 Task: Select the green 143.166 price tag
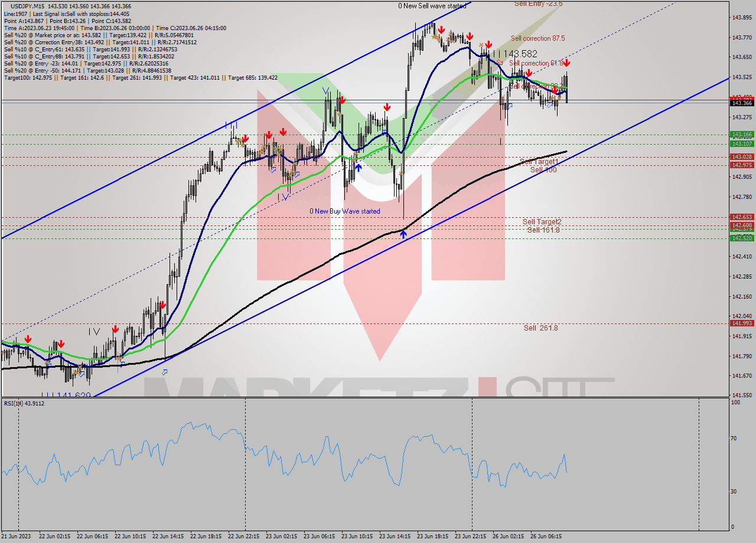click(742, 135)
